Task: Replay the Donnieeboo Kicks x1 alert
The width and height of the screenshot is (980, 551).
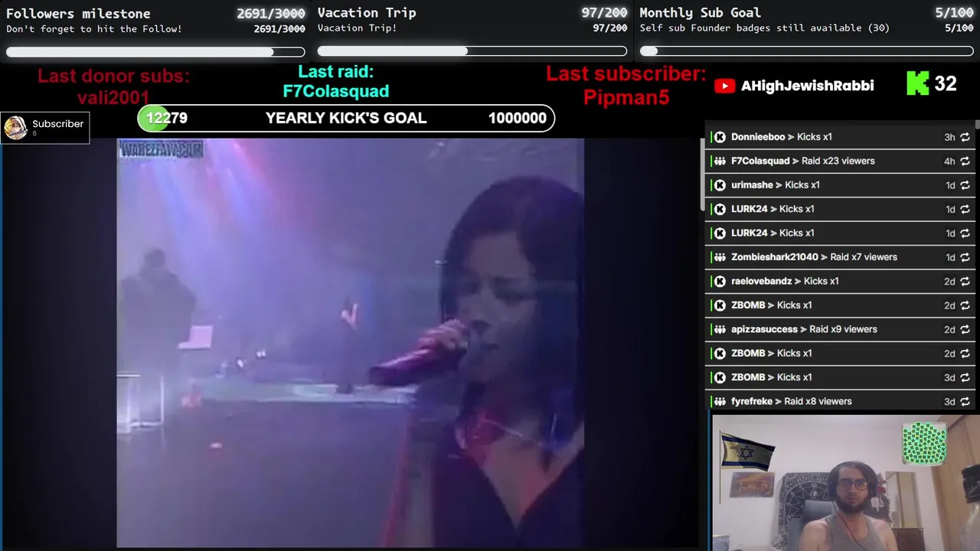Action: click(965, 137)
